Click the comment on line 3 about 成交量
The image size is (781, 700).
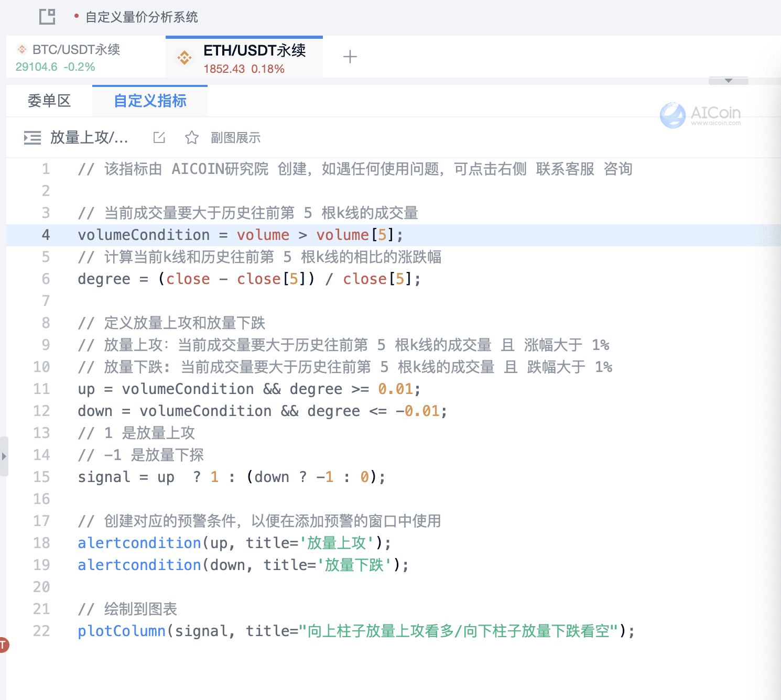click(248, 213)
